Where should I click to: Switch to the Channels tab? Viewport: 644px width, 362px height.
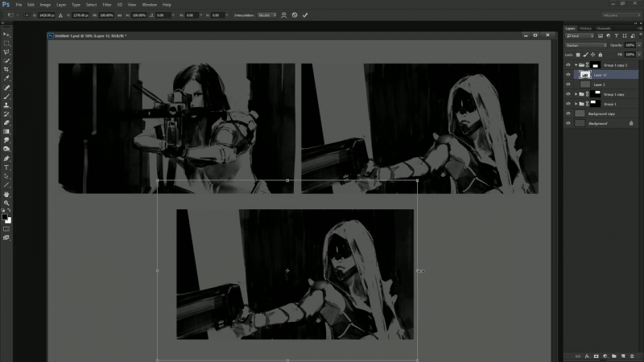pyautogui.click(x=603, y=28)
